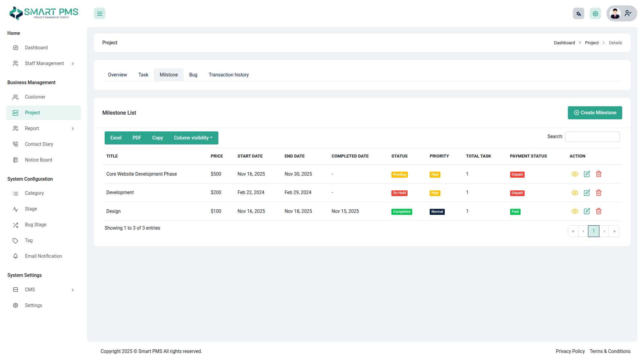View Core Website Development Phase with eye icon
644x362 pixels.
pos(575,174)
